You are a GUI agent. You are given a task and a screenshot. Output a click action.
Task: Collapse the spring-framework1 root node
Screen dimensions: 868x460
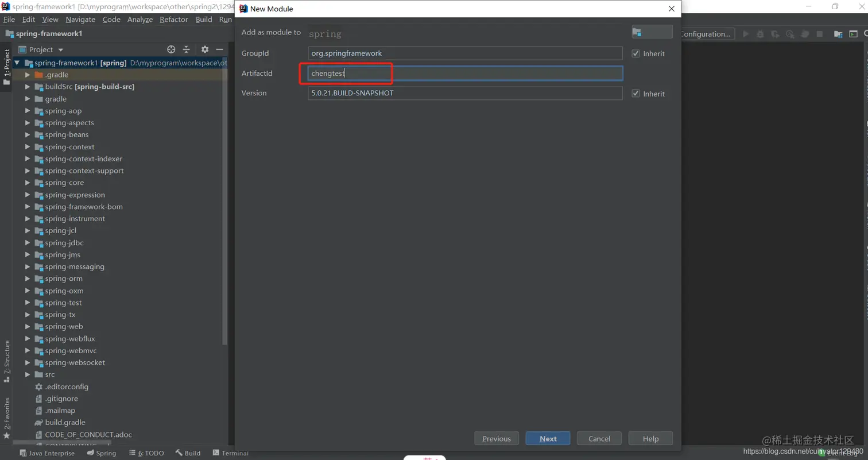17,63
